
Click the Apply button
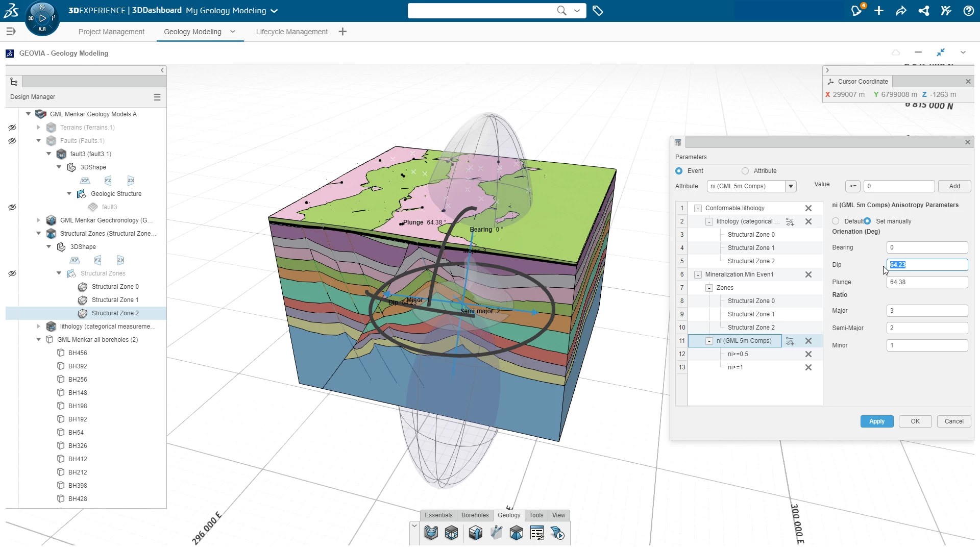click(x=876, y=421)
